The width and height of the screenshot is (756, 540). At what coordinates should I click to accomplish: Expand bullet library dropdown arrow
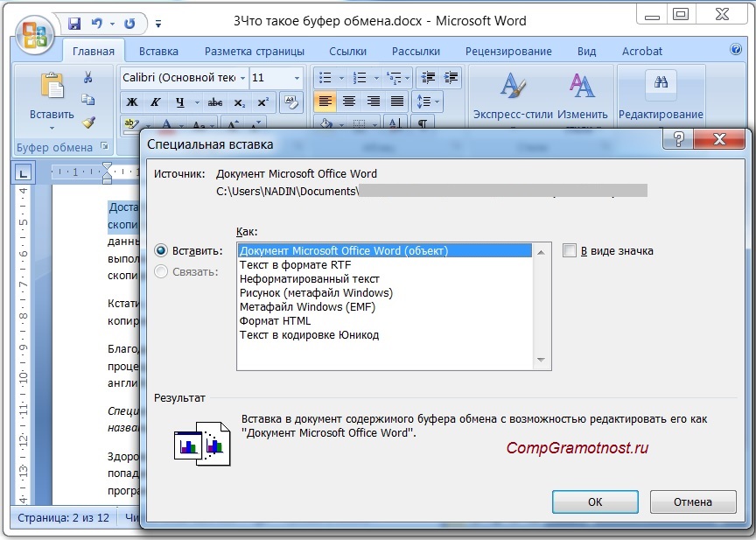341,78
